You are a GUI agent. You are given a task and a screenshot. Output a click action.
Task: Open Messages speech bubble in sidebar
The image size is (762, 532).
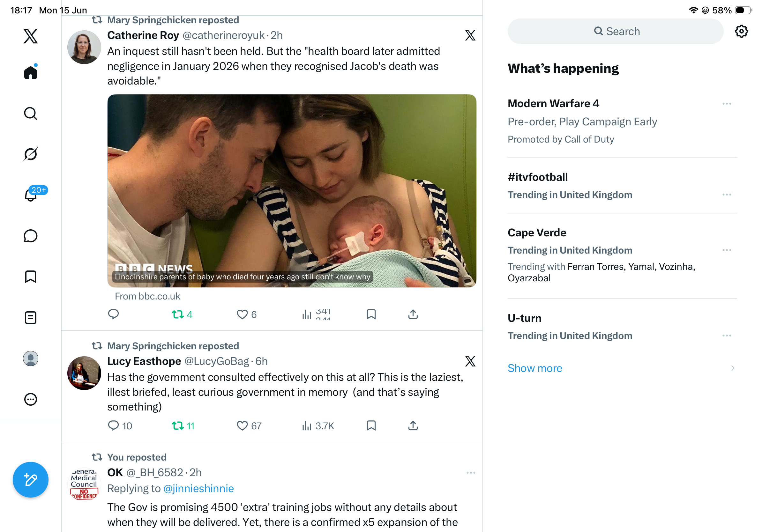coord(31,236)
